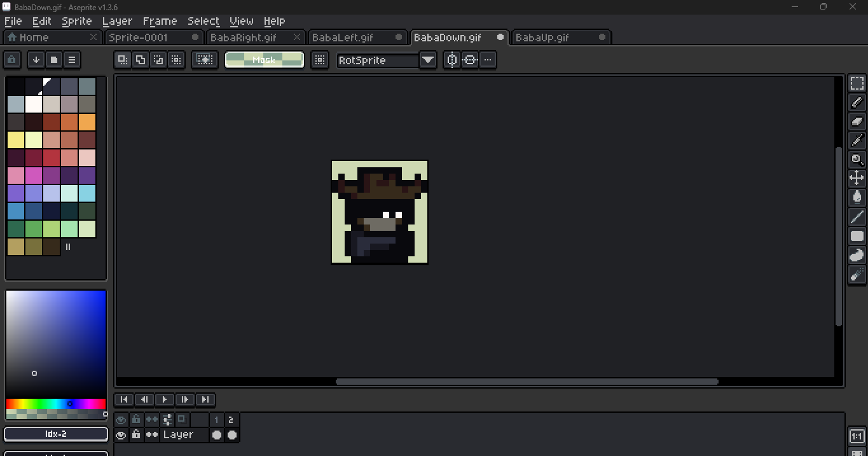Click the palette edit lock icon

pyautogui.click(x=12, y=60)
